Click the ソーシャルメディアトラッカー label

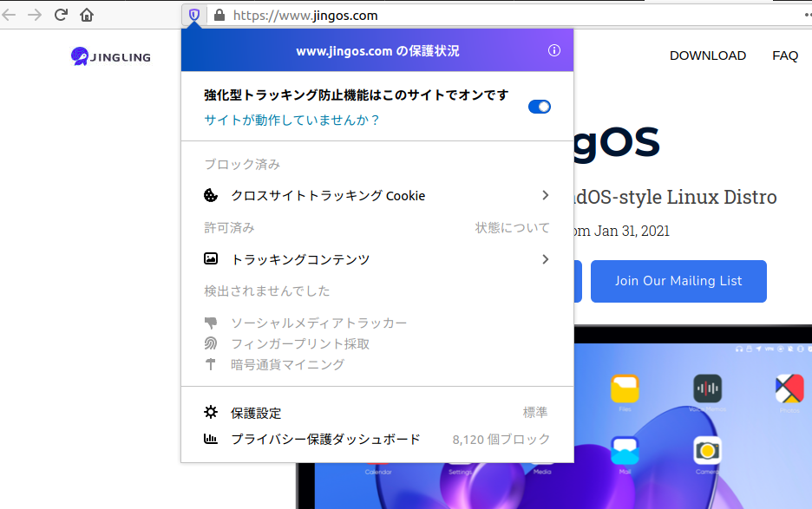tap(318, 323)
